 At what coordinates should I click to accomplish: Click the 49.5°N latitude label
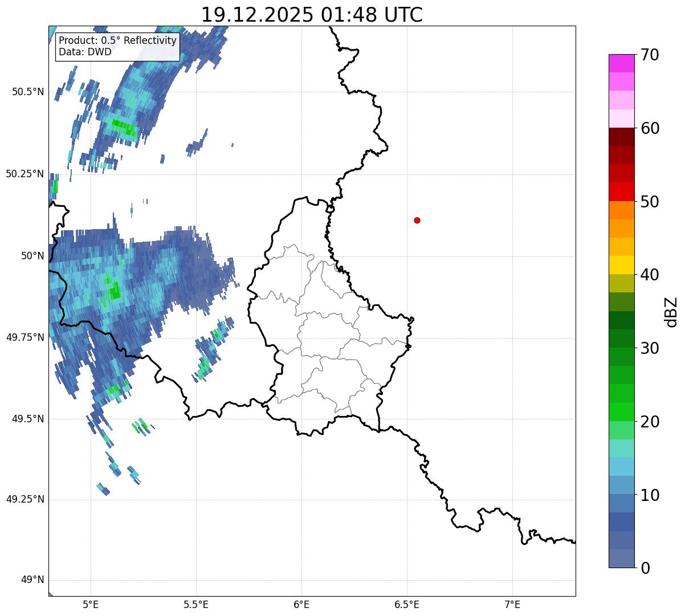click(x=28, y=419)
